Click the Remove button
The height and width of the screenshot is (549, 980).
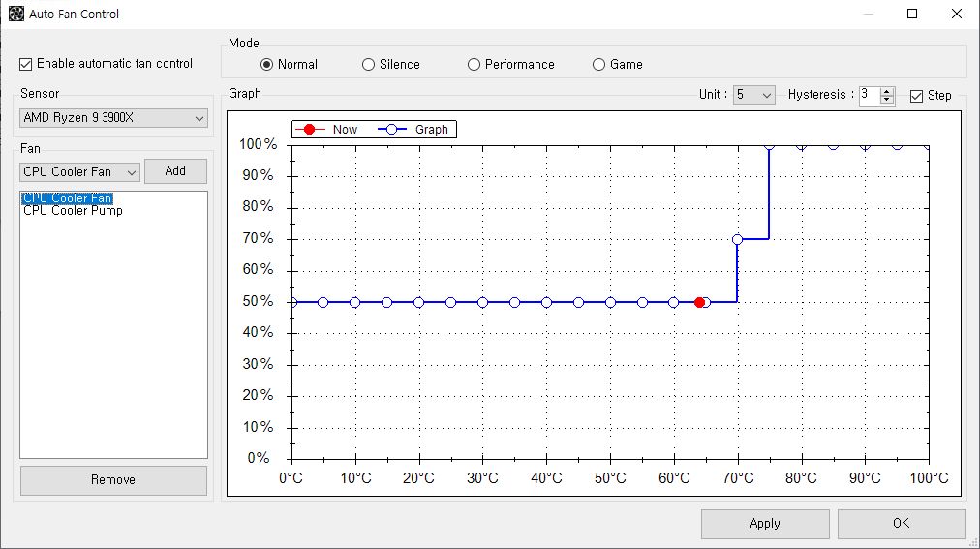(113, 479)
